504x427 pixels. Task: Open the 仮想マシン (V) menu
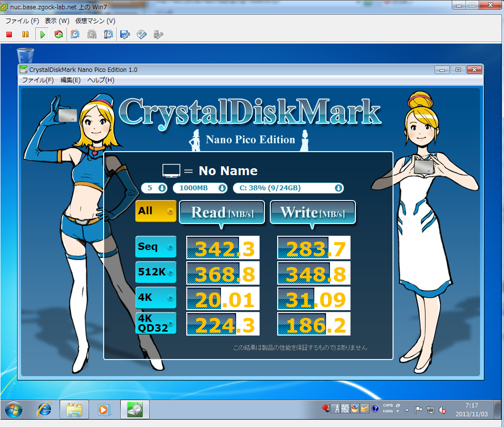95,21
